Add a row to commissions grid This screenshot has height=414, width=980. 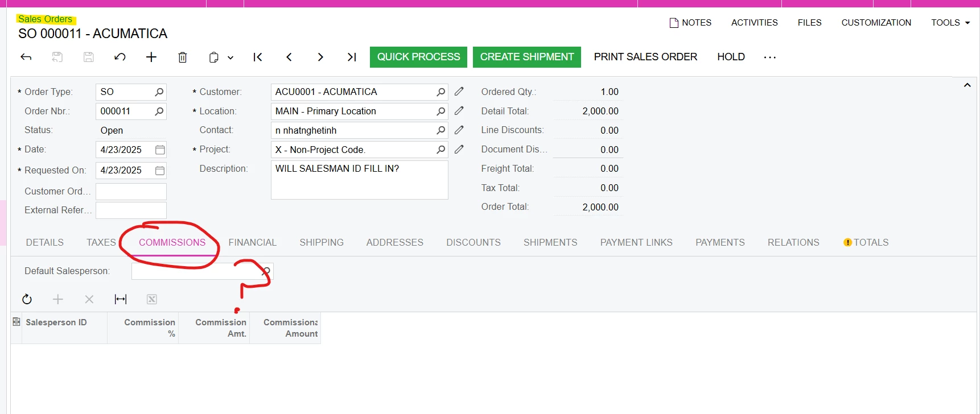click(58, 299)
